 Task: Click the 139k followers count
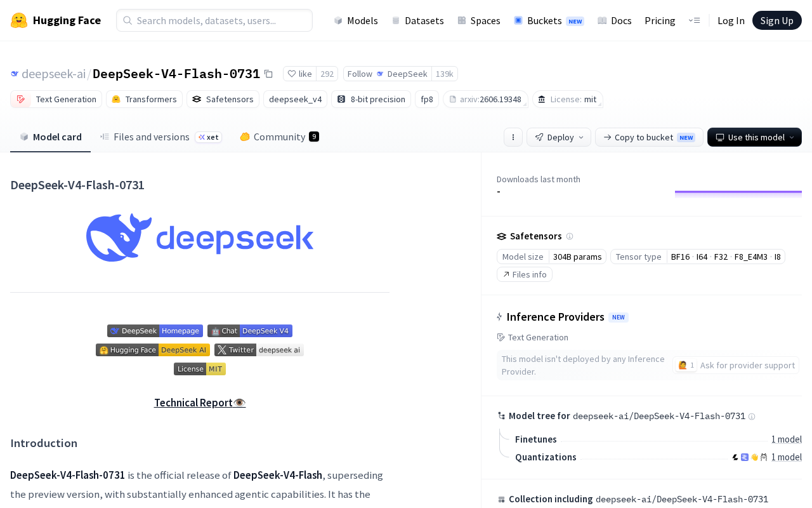(445, 74)
